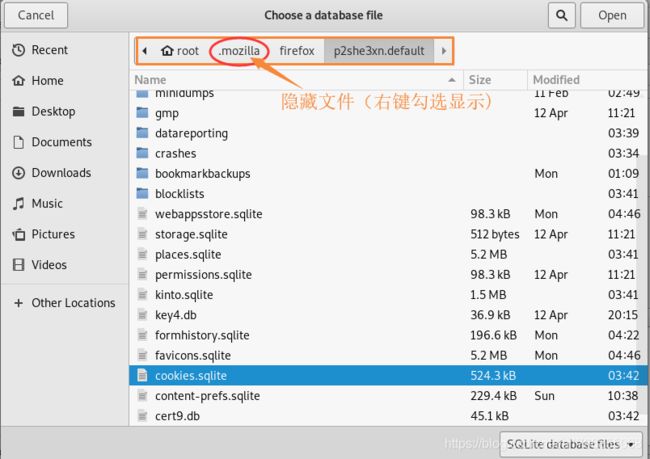Select cookies.sqlite file
This screenshot has width=650, height=459.
click(x=386, y=376)
